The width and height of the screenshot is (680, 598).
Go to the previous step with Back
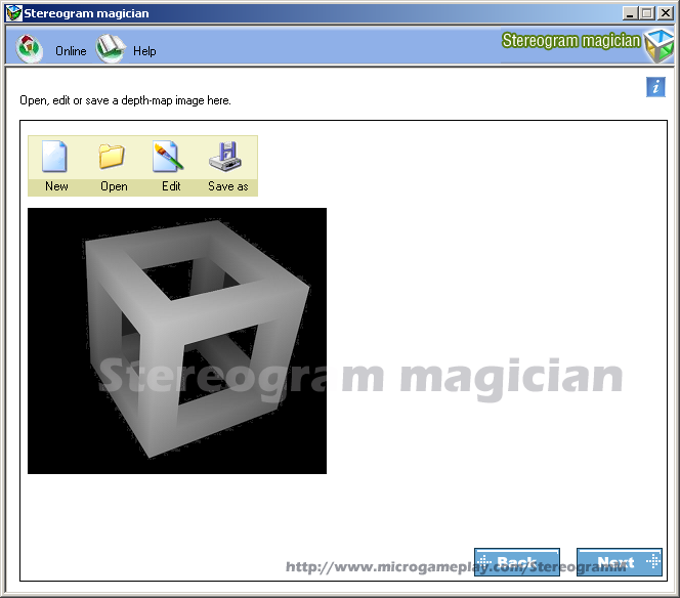coord(517,562)
